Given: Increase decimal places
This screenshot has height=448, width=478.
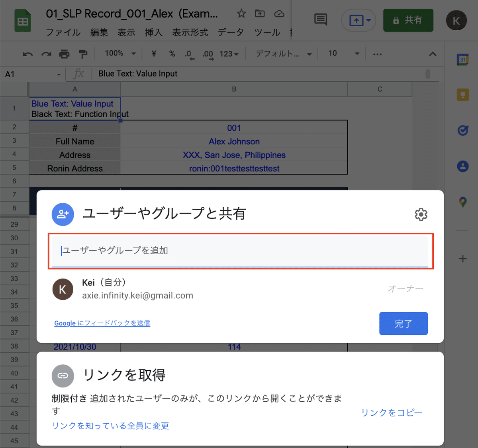Looking at the screenshot, I should [x=207, y=53].
